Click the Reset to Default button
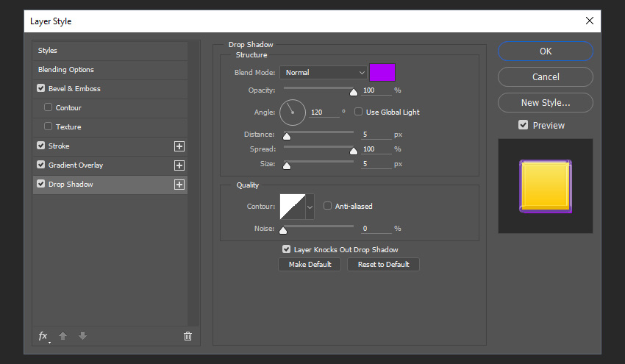Screen dimensions: 625x364 click(383, 265)
